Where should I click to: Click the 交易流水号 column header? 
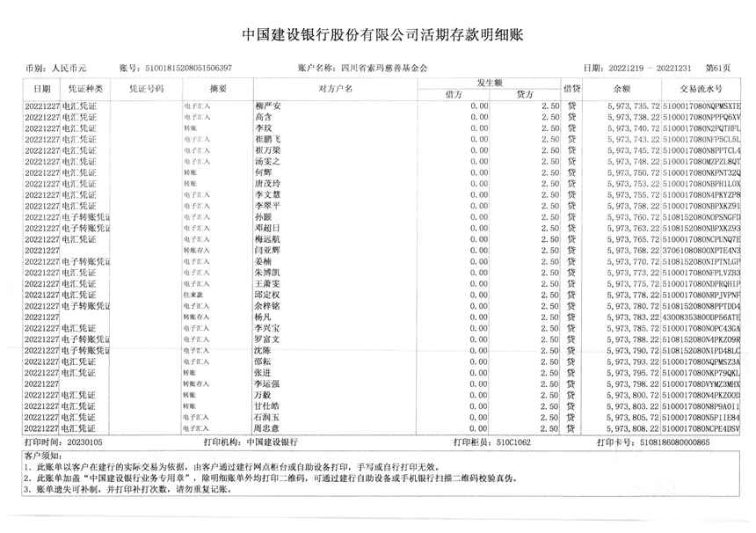[701, 89]
